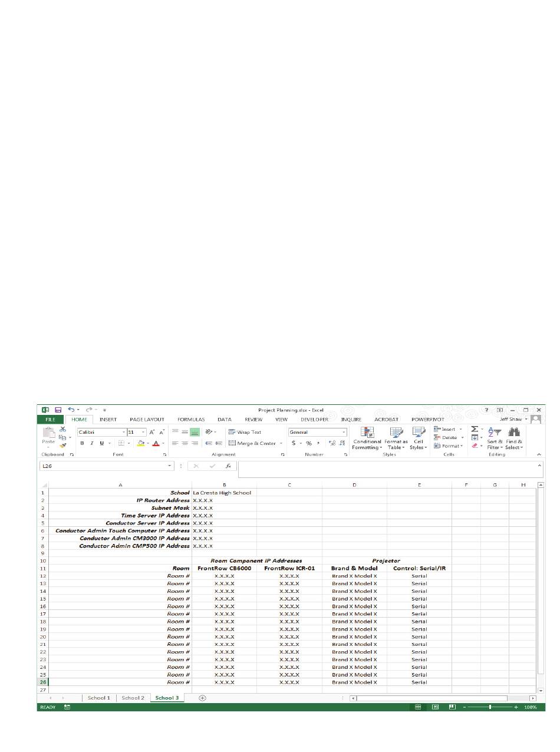Toggle Italic formatting
The height and width of the screenshot is (752, 560).
point(92,443)
